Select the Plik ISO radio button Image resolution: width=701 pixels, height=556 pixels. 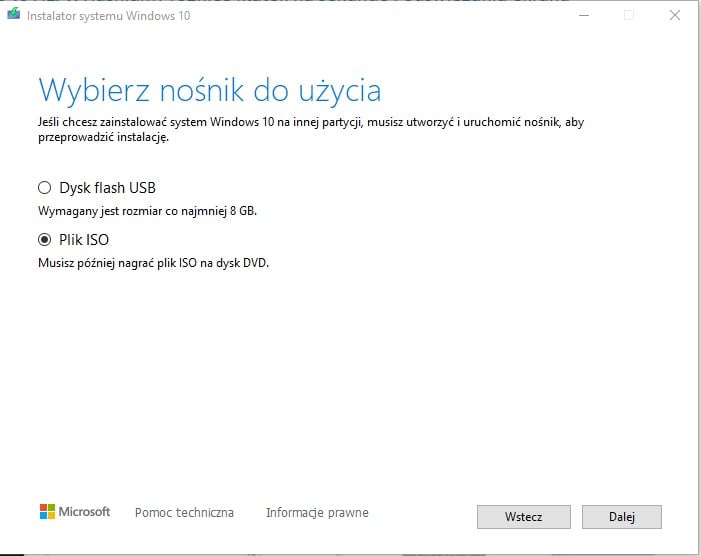tap(44, 240)
